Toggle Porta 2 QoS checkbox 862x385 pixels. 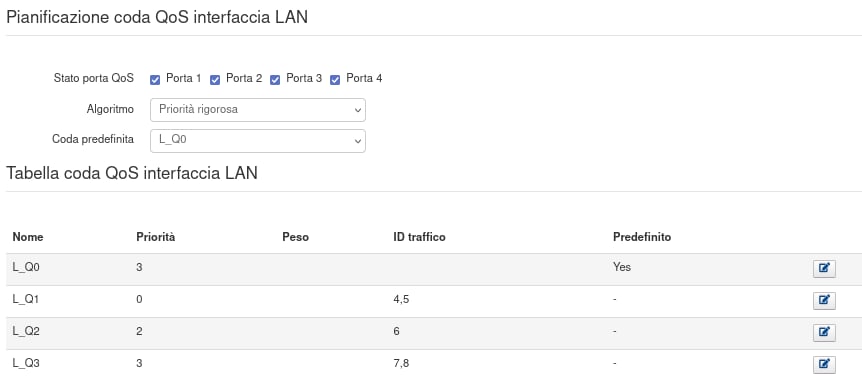(x=215, y=80)
